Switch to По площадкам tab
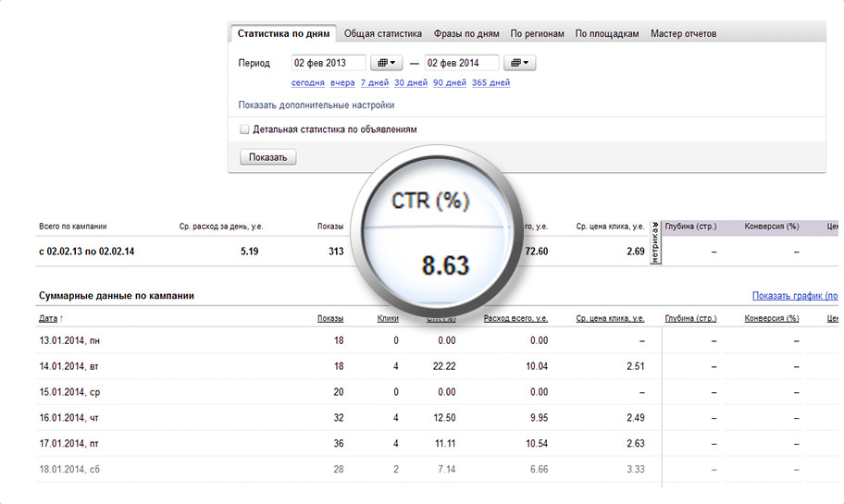 (607, 33)
